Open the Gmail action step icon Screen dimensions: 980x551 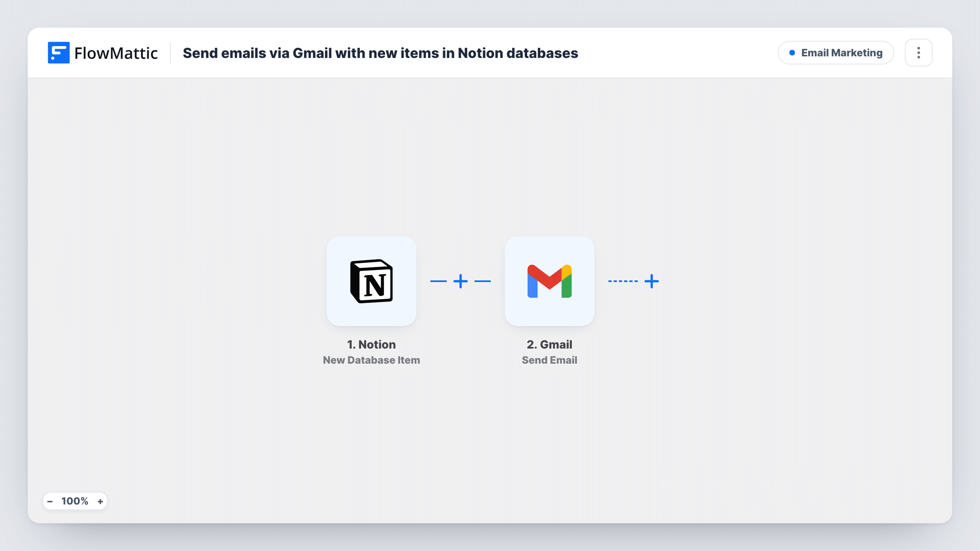(550, 281)
